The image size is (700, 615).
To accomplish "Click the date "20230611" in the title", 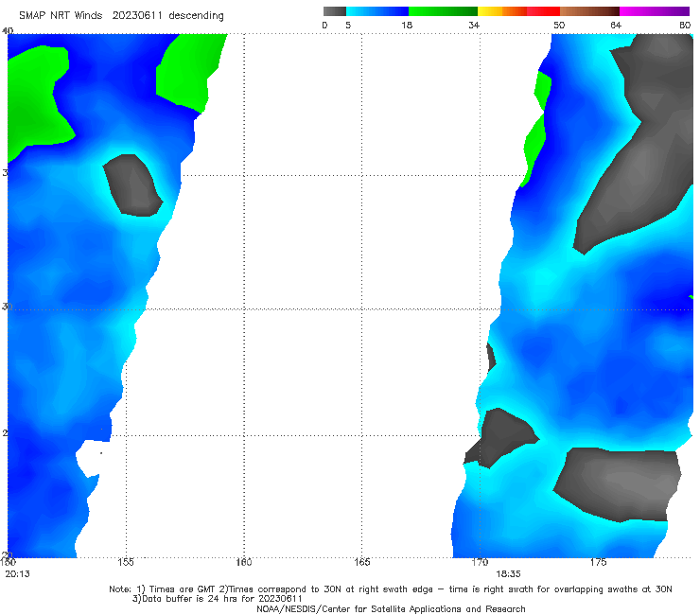I will pos(137,16).
